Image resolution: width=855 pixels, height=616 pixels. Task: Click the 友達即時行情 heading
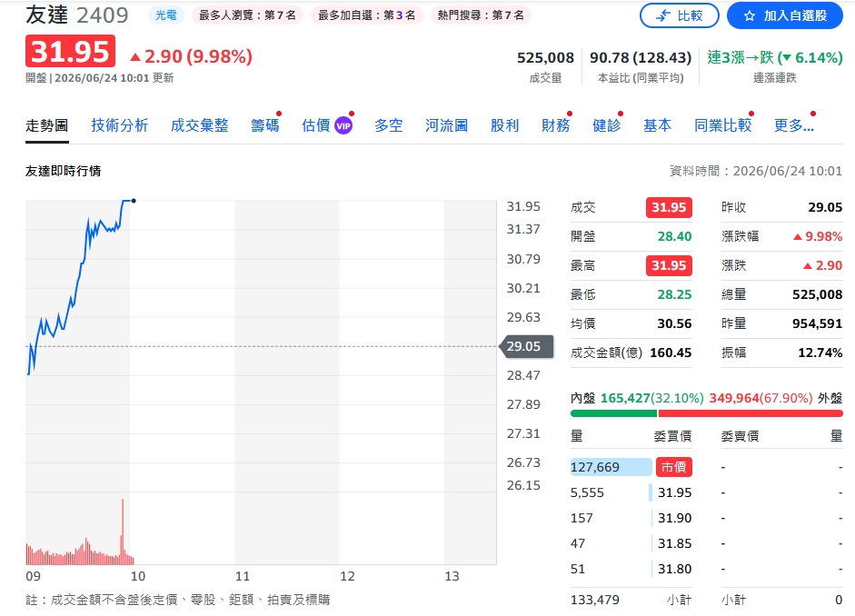point(64,171)
